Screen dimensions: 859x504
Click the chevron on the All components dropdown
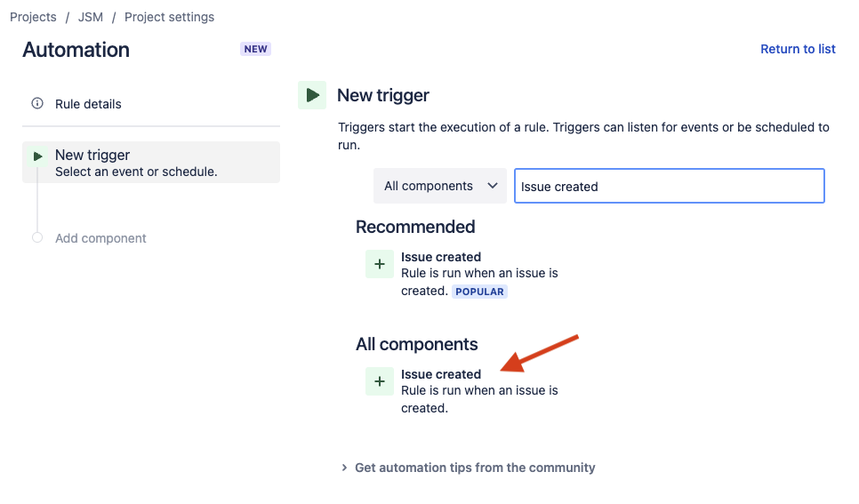[492, 187]
